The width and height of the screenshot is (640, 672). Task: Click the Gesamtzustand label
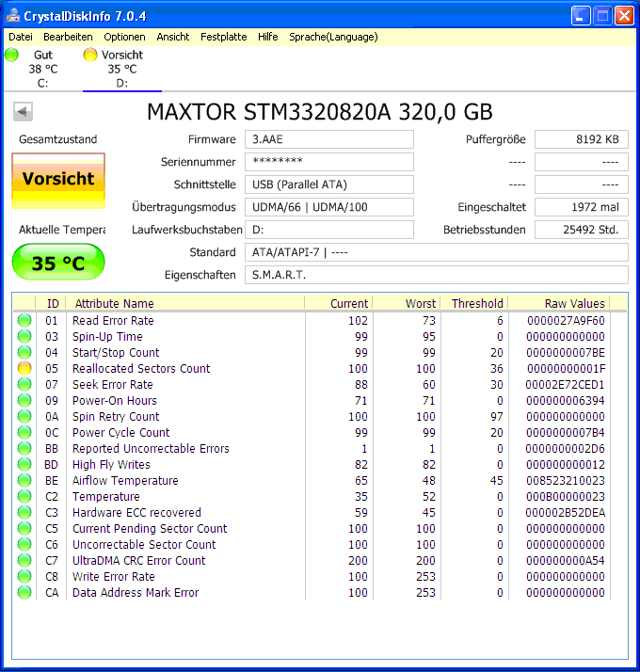tap(57, 139)
